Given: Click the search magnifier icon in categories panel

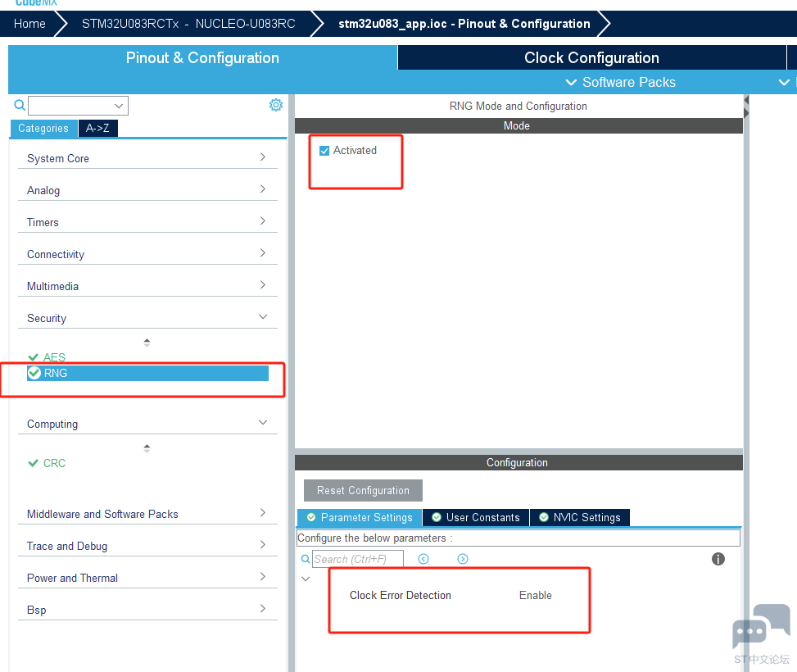Looking at the screenshot, I should (x=20, y=105).
